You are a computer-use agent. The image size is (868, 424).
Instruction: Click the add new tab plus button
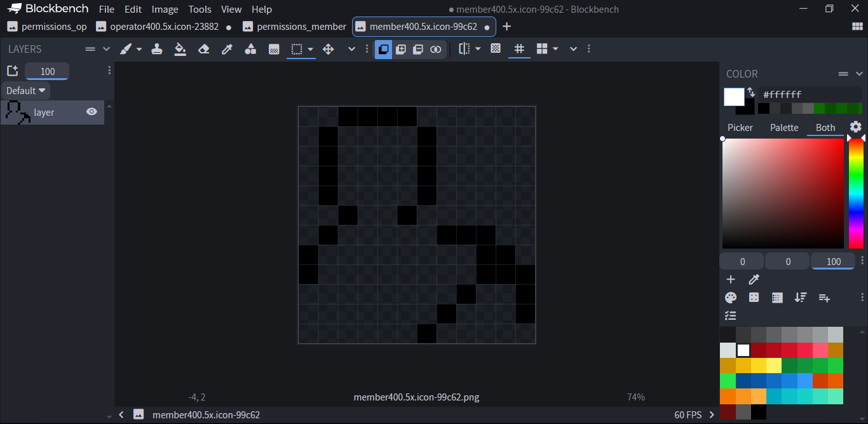(506, 27)
